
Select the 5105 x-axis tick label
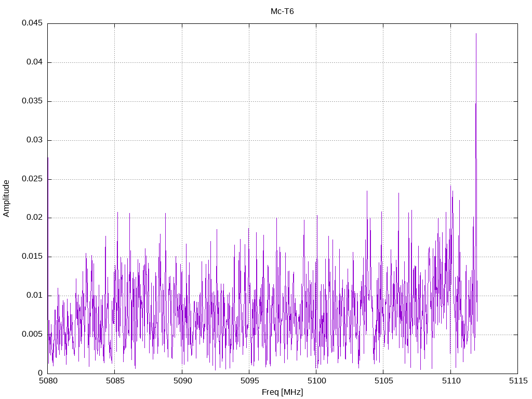pos(383,381)
